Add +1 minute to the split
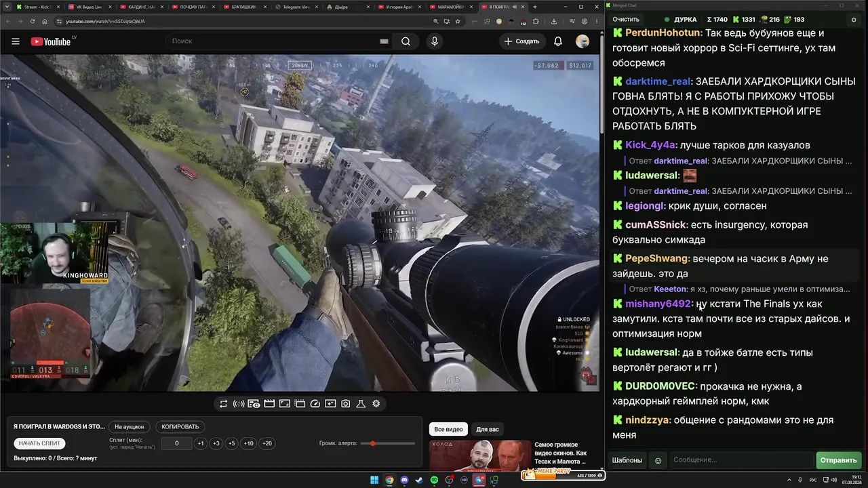This screenshot has height=488, width=868. click(201, 443)
